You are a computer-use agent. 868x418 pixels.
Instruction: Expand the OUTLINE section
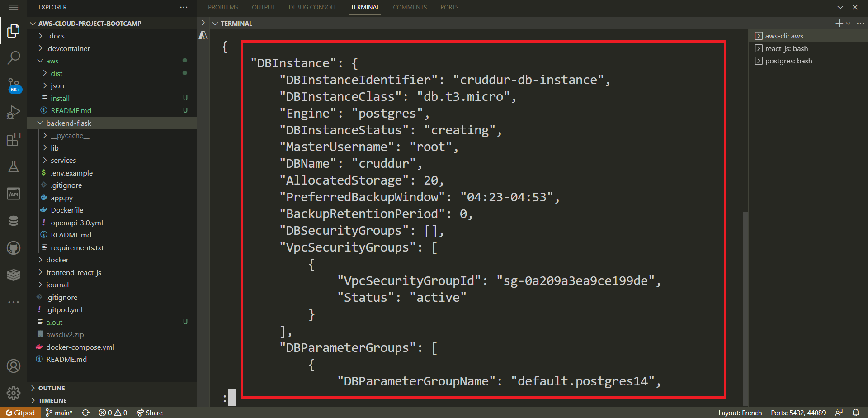coord(112,388)
